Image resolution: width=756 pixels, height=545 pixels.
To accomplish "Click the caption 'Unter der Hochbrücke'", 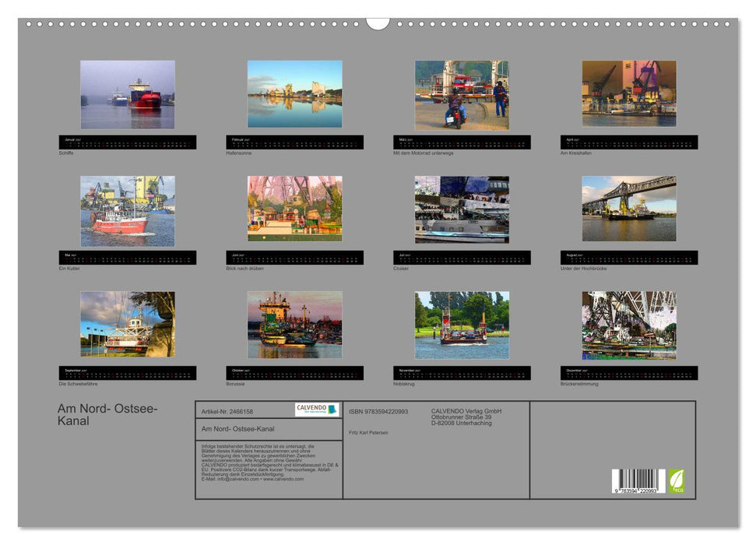I will (x=583, y=269).
